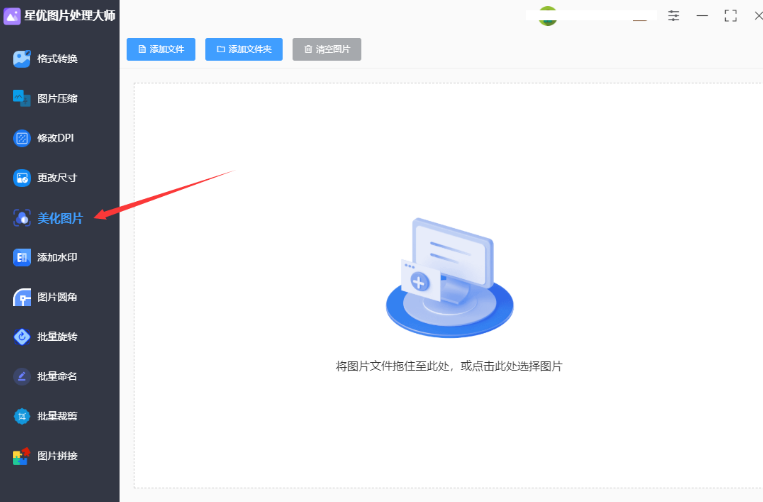Click the 星优图片处理大师 title text
The width and height of the screenshot is (763, 502).
pos(70,16)
